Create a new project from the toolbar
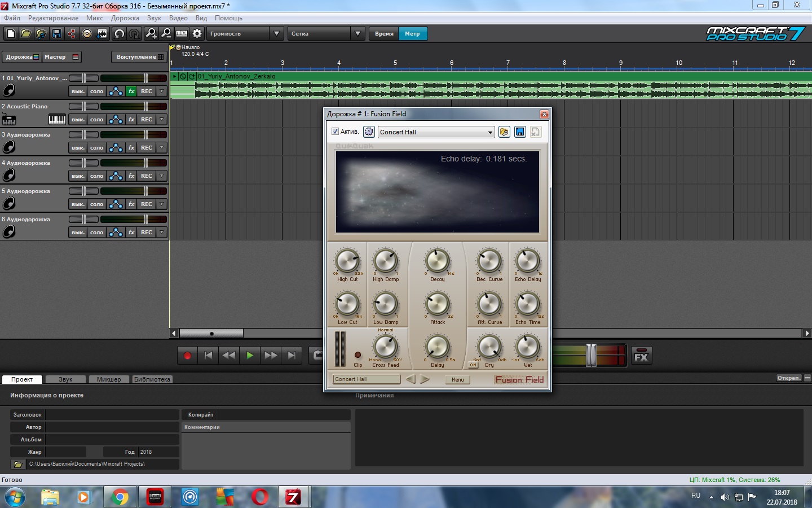This screenshot has height=508, width=812. [x=11, y=34]
